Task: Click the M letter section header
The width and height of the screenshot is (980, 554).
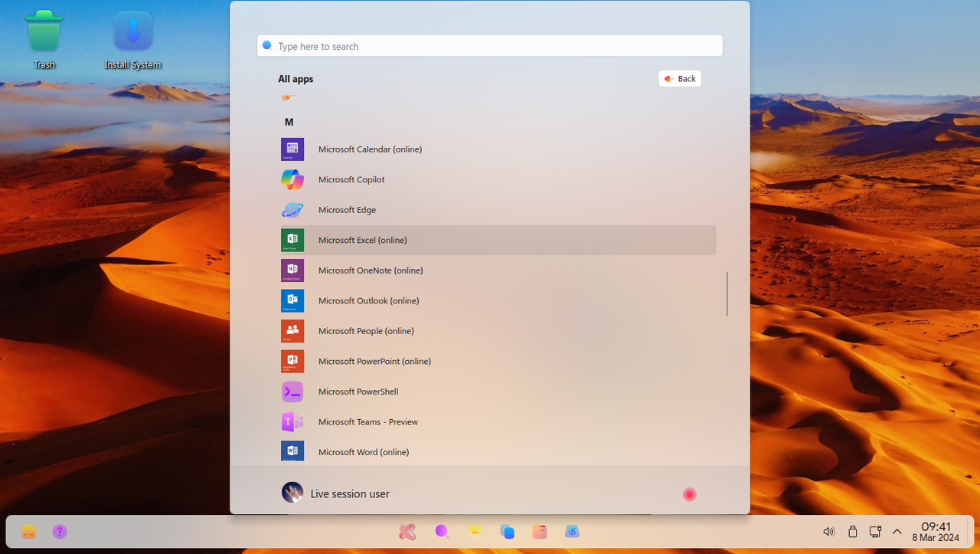Action: [x=289, y=122]
